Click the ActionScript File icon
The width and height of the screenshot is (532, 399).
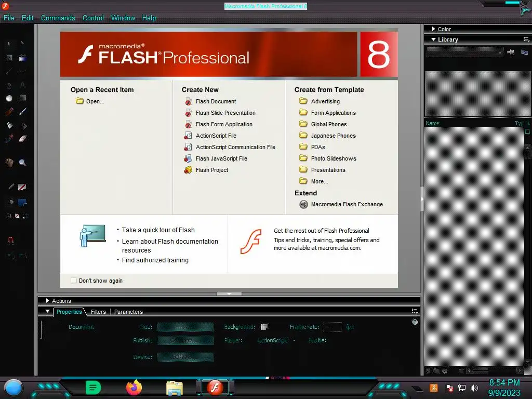tap(188, 136)
